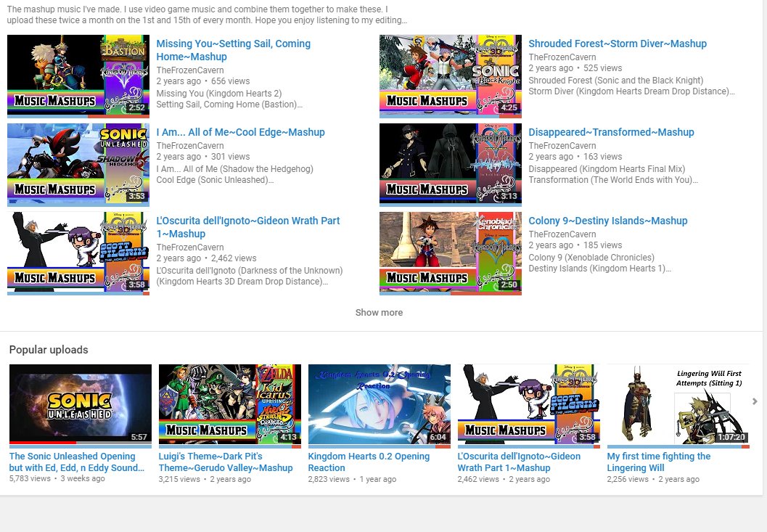Open The Sonic Unleashed Opening Ed, Edd title
Viewport: 767px width, 532px height.
point(77,462)
